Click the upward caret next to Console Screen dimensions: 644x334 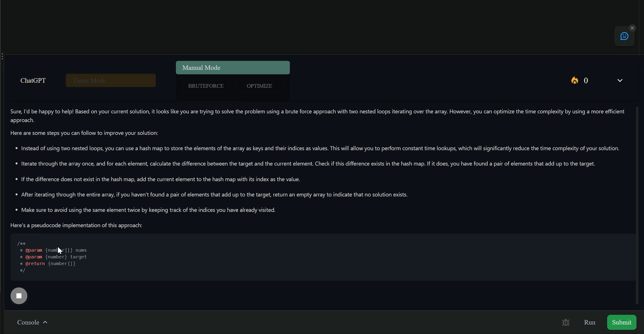[x=45, y=322]
